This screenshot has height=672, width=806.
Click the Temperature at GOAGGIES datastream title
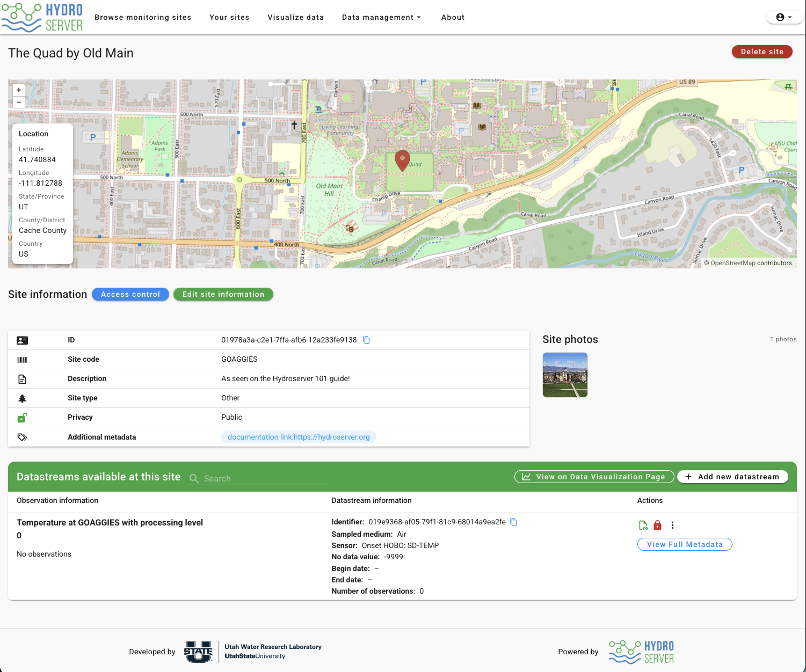click(x=110, y=529)
